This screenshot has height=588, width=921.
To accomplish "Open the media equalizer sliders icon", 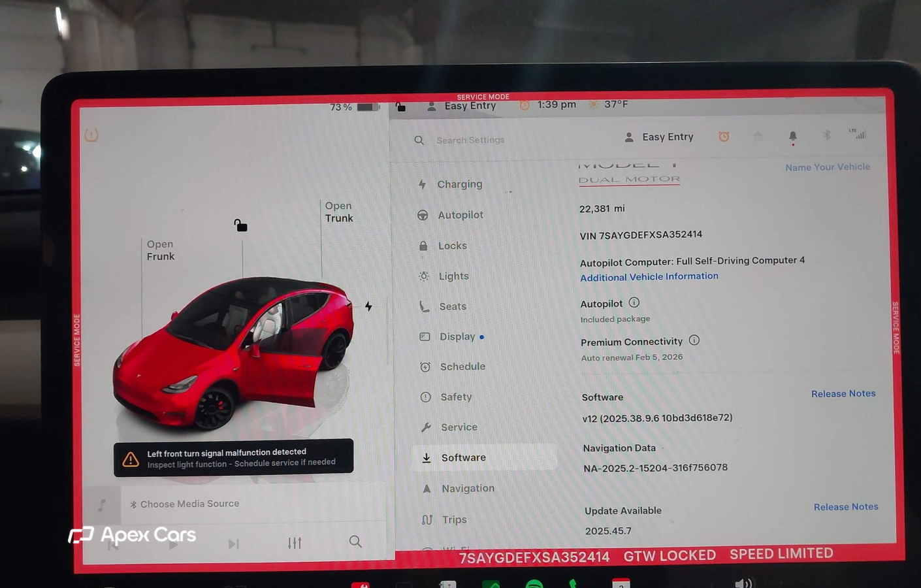I will click(x=295, y=542).
